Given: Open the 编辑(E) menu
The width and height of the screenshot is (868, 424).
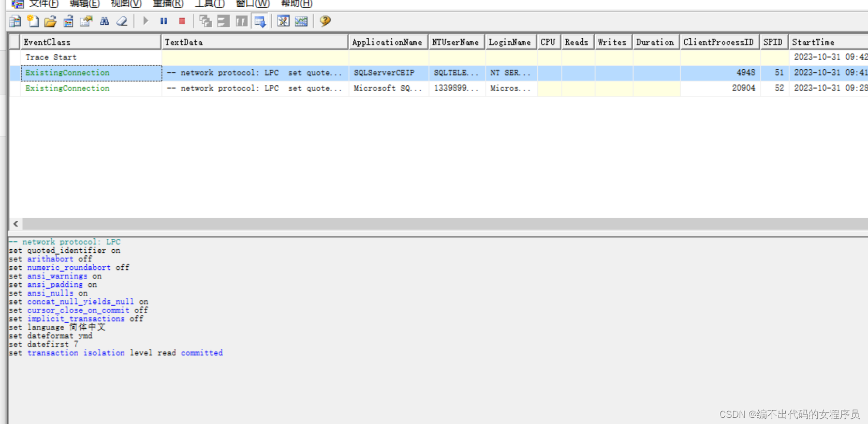Looking at the screenshot, I should [x=85, y=4].
